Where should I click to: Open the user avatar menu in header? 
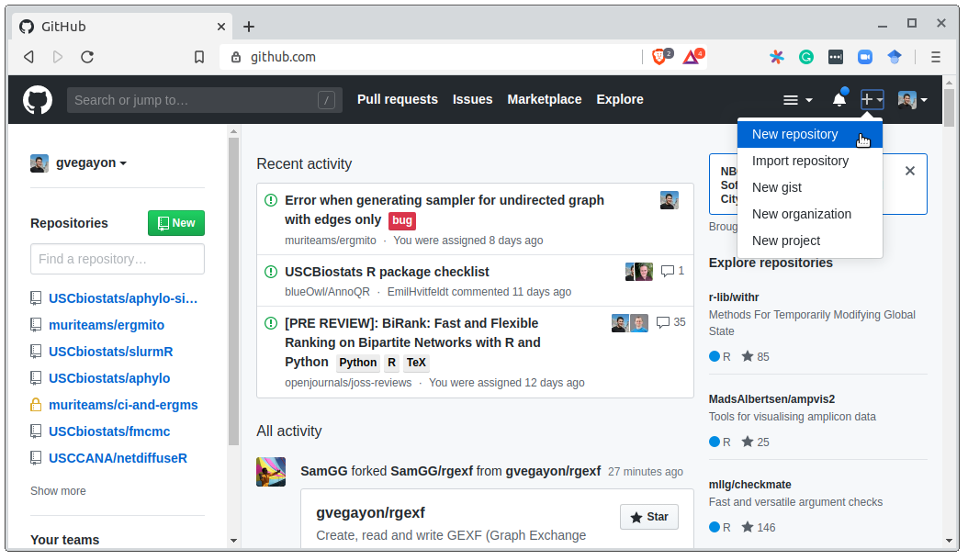click(x=913, y=100)
